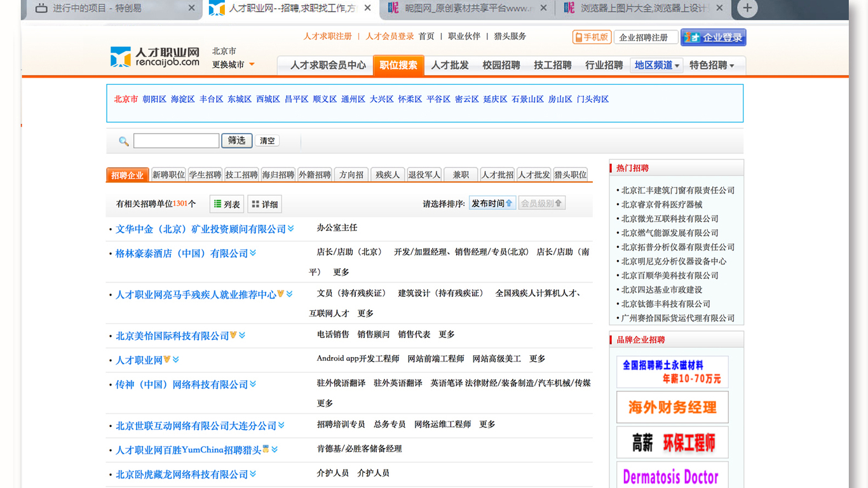Open 高薪环保工程师 banner ad
This screenshot has width=868, height=488.
(672, 442)
